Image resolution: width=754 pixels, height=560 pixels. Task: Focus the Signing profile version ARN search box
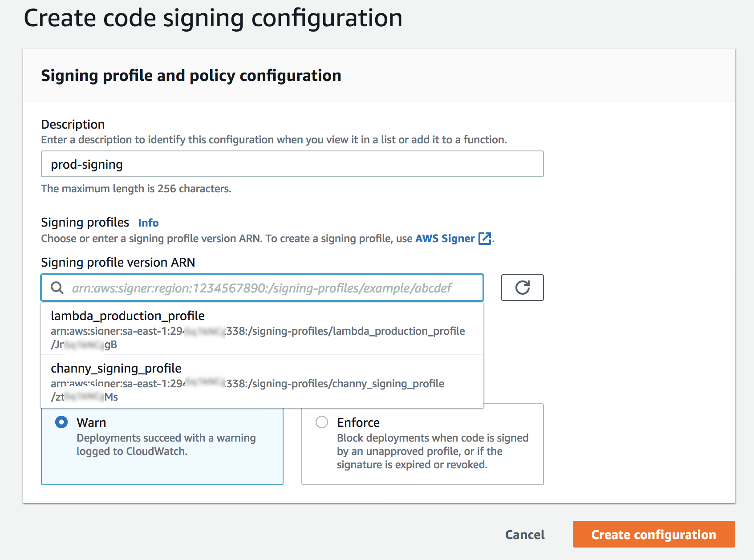coord(267,288)
